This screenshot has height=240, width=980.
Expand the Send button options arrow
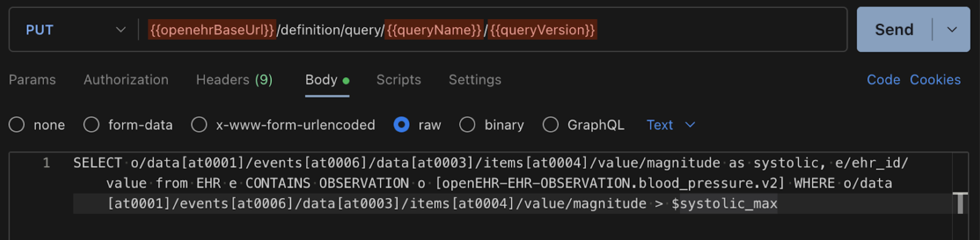[x=952, y=30]
